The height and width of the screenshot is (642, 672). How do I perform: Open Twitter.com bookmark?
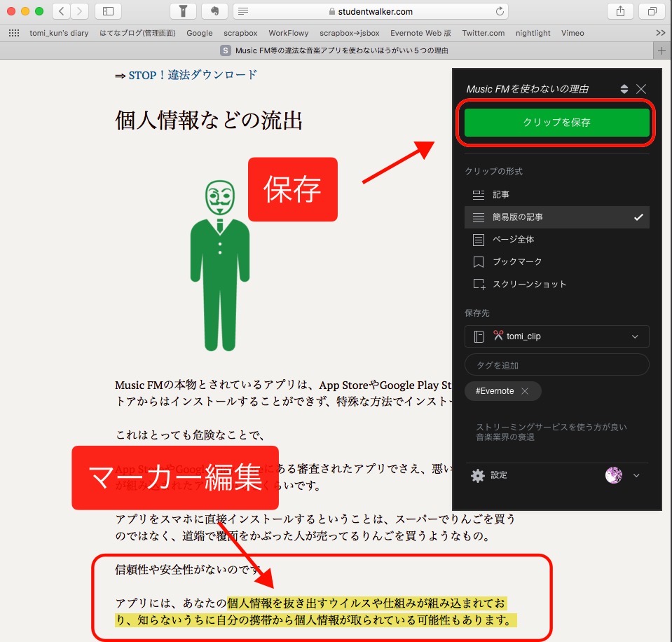[483, 33]
